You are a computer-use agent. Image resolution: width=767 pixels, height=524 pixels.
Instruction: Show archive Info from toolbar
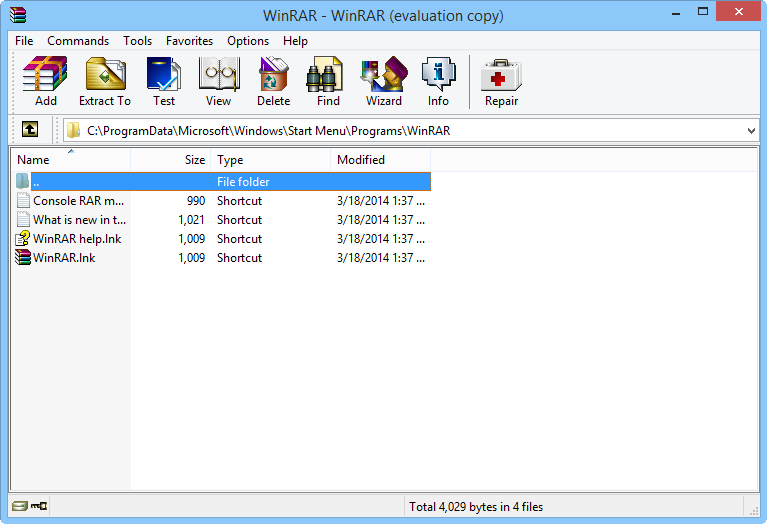(x=438, y=81)
